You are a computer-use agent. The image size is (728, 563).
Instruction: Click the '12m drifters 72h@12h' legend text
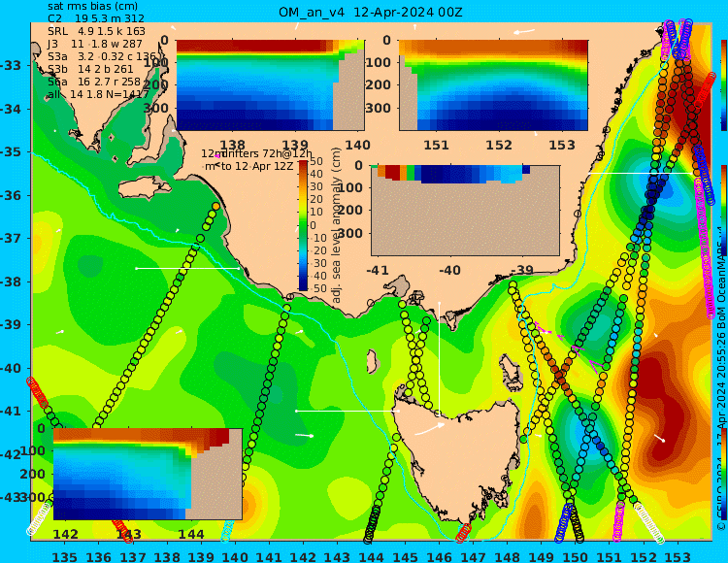257,153
